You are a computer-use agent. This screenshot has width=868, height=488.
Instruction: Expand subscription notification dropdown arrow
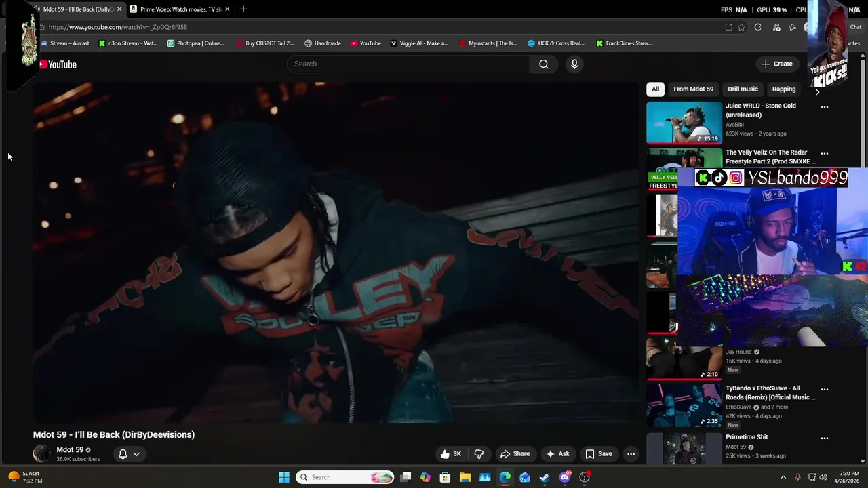point(136,454)
